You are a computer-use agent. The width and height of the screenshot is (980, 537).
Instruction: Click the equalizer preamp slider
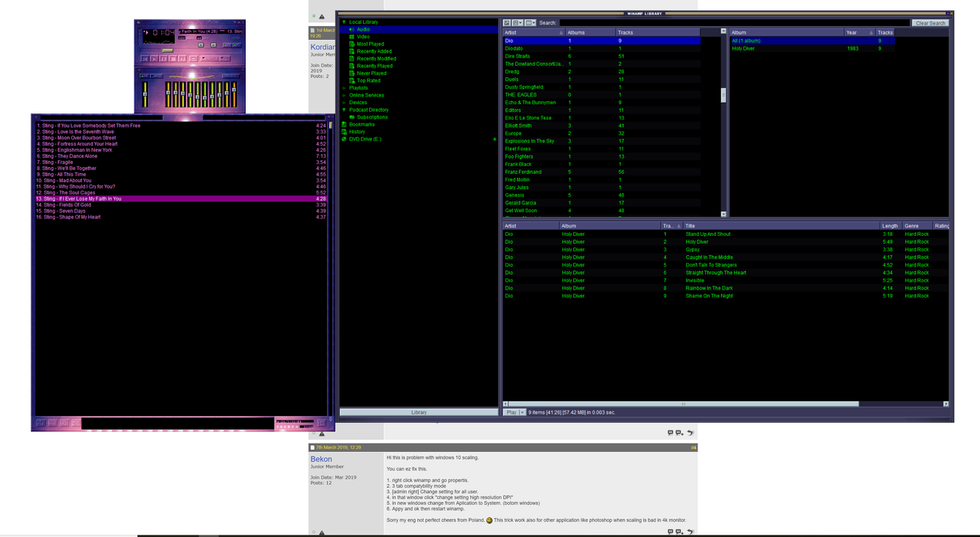[145, 94]
